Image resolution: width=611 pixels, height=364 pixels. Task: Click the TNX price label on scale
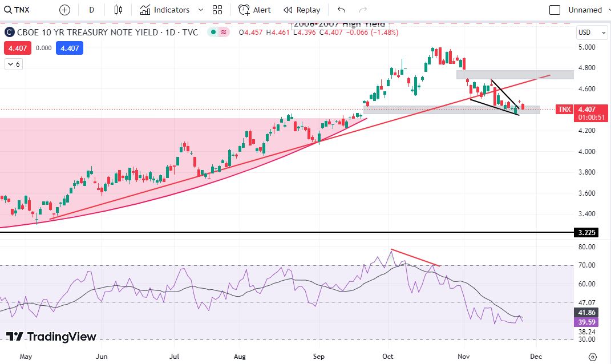564,109
